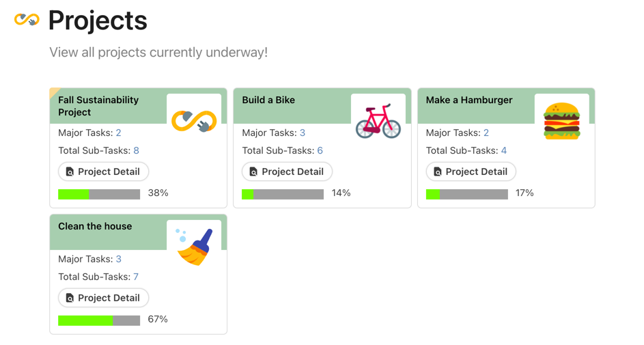Click the red bicycle icon
Screen dimensions: 644x345
coord(378,121)
